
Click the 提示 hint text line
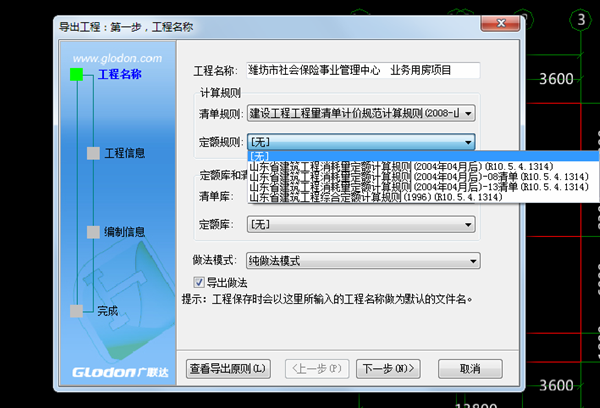328,299
